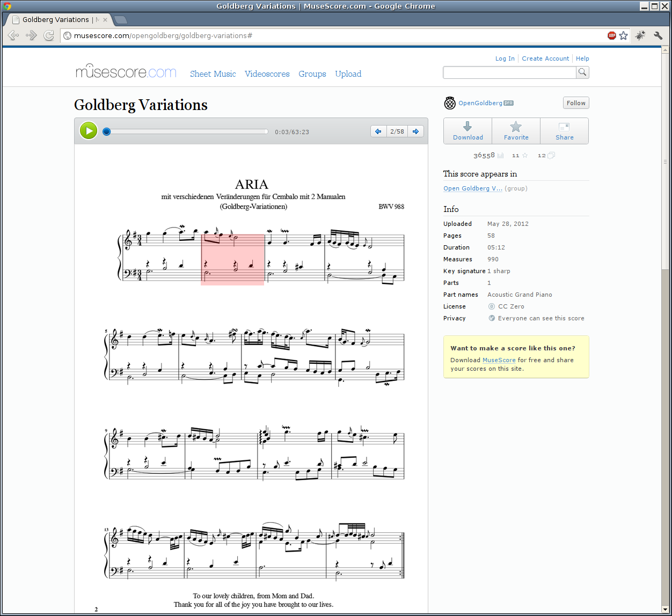
Task: Open Upload page
Action: point(348,74)
